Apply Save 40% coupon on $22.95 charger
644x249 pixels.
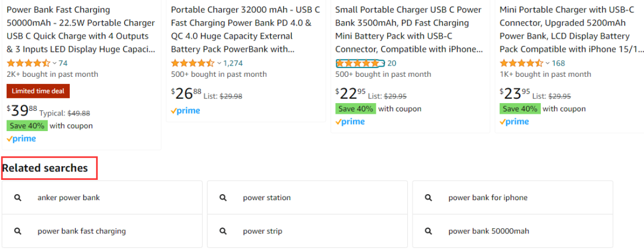(355, 108)
